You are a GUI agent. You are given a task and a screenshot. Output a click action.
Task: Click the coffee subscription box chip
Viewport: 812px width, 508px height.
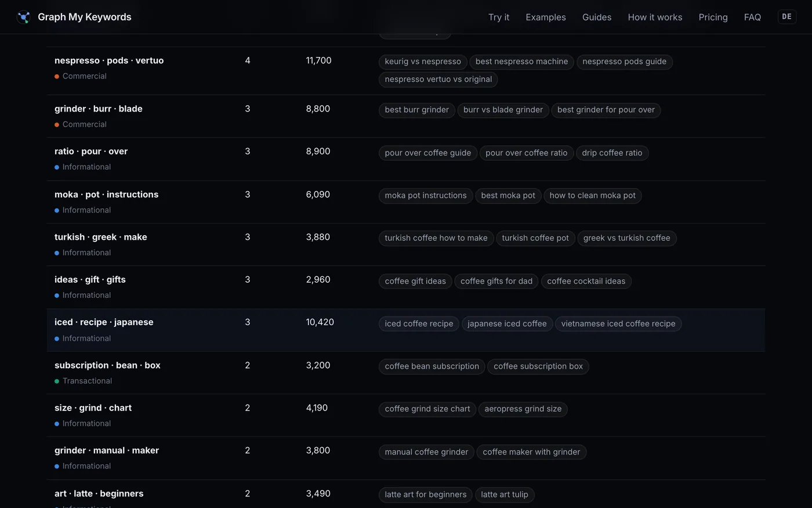coord(538,366)
